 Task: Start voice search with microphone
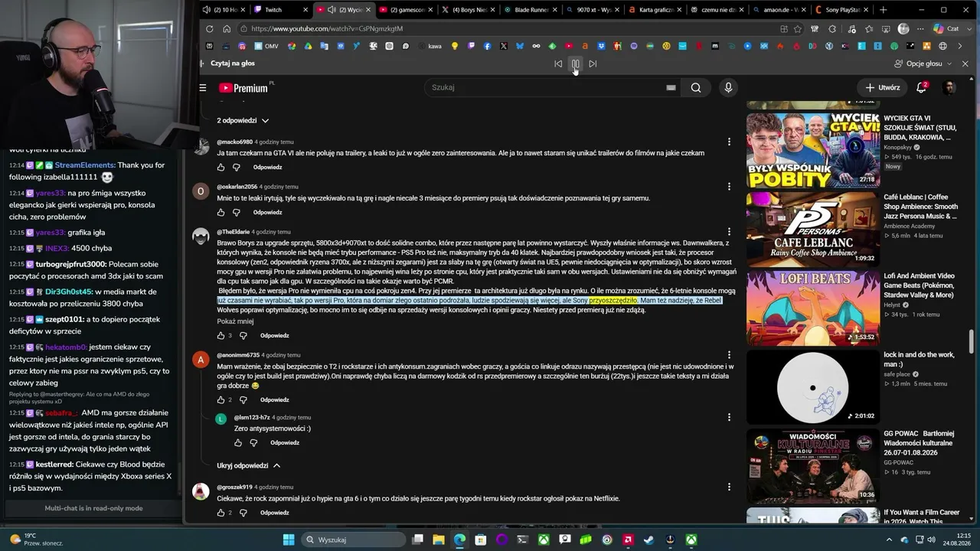point(728,87)
